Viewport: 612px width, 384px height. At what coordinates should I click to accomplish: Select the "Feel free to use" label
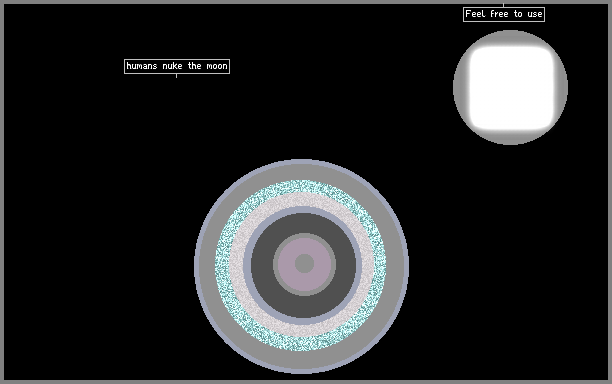(x=503, y=14)
